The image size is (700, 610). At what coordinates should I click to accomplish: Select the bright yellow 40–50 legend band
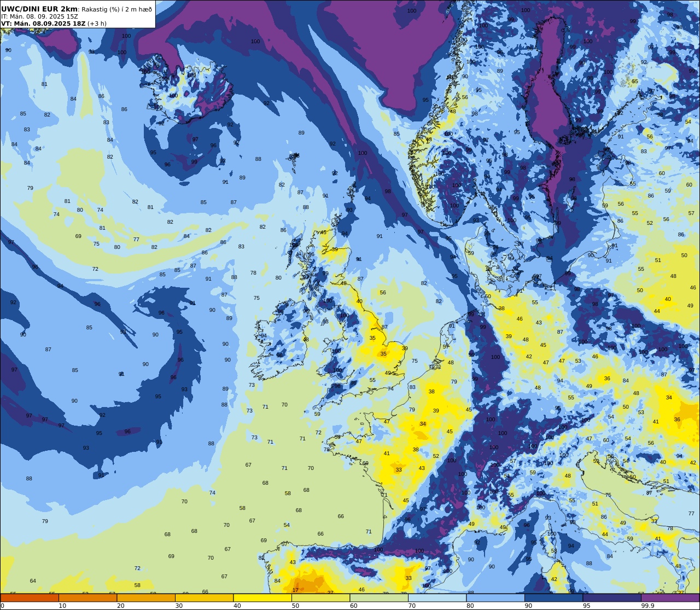click(262, 597)
